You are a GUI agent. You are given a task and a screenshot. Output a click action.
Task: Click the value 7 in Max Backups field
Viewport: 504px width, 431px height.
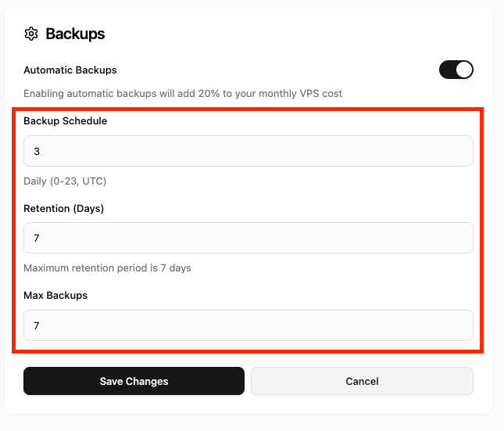point(36,325)
